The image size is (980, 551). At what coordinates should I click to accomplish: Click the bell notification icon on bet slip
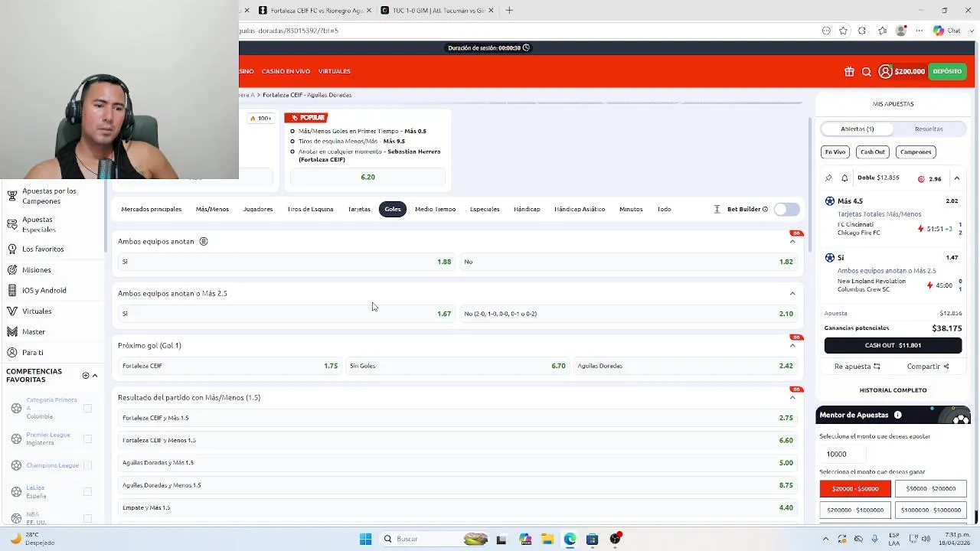844,178
